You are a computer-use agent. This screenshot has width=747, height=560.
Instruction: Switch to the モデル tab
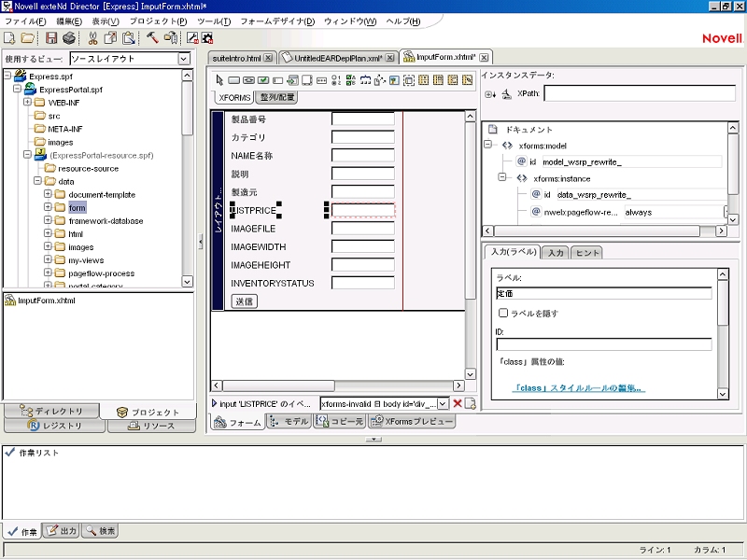coord(289,422)
